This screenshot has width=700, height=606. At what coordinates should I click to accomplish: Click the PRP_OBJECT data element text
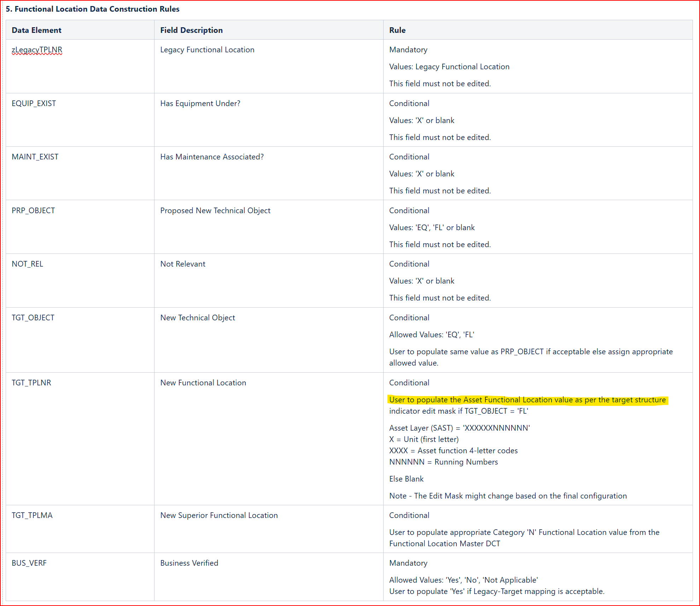(33, 210)
